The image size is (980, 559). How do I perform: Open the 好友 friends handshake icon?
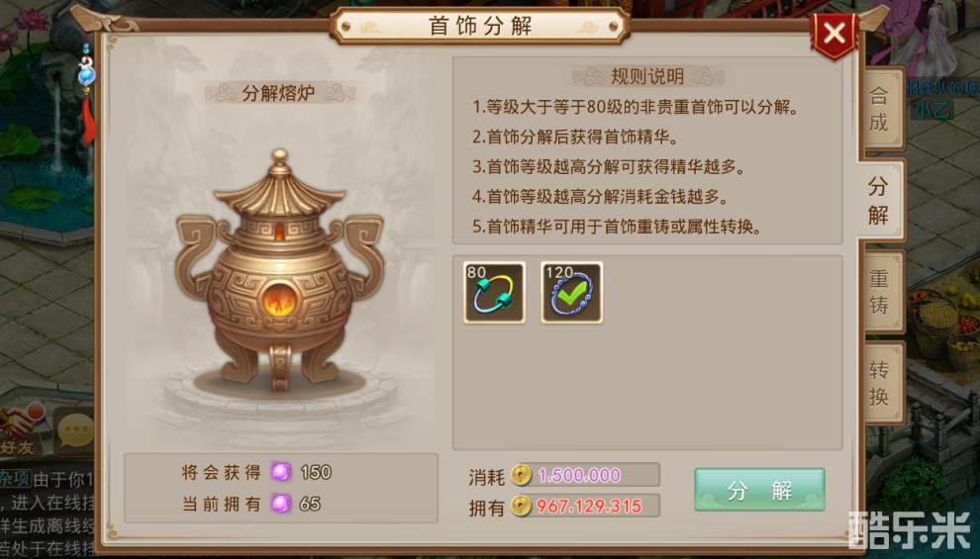coord(21,430)
